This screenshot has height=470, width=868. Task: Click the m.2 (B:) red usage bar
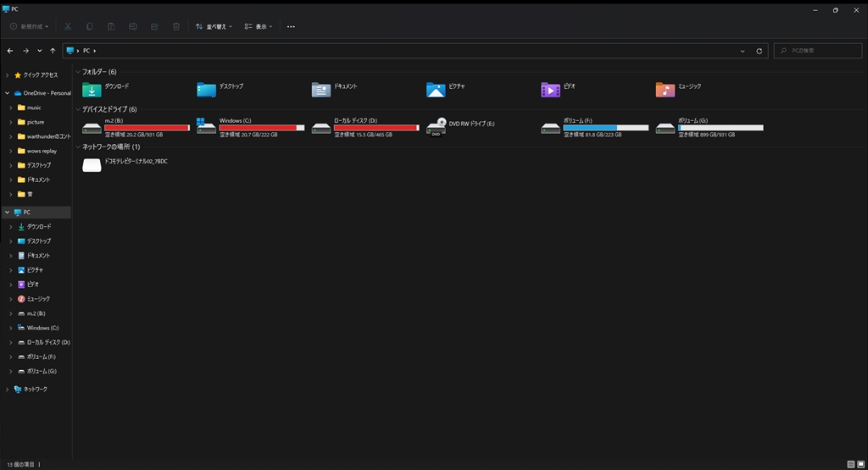tap(147, 128)
